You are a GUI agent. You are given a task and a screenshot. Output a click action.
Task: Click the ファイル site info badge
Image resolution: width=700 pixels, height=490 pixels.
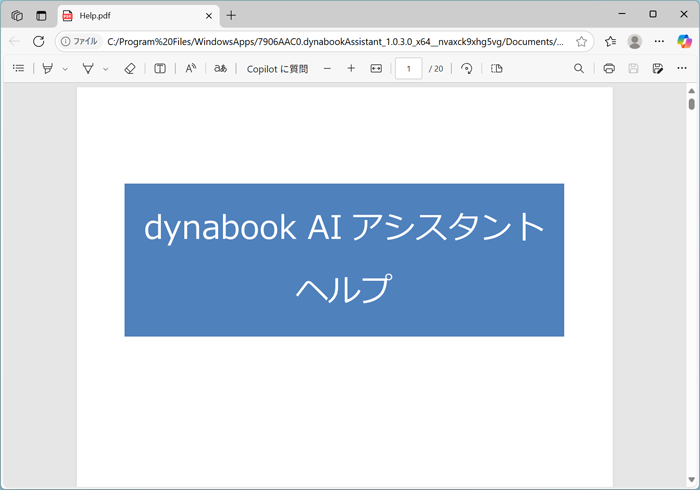79,42
